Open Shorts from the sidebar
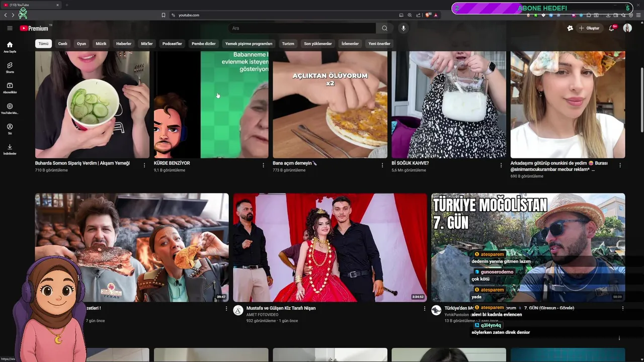Screen dimensions: 644x362 pyautogui.click(x=10, y=68)
